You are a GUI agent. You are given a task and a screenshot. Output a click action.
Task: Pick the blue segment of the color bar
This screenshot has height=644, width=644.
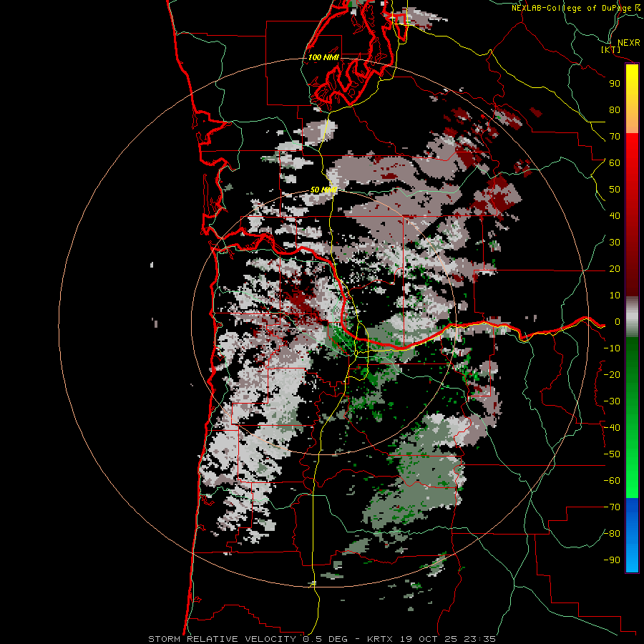pos(632,535)
